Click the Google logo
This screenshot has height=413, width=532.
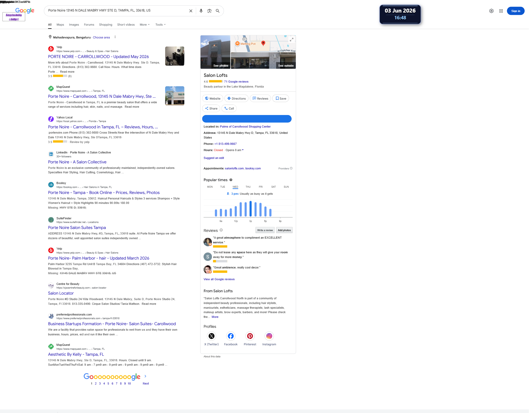[25, 10]
